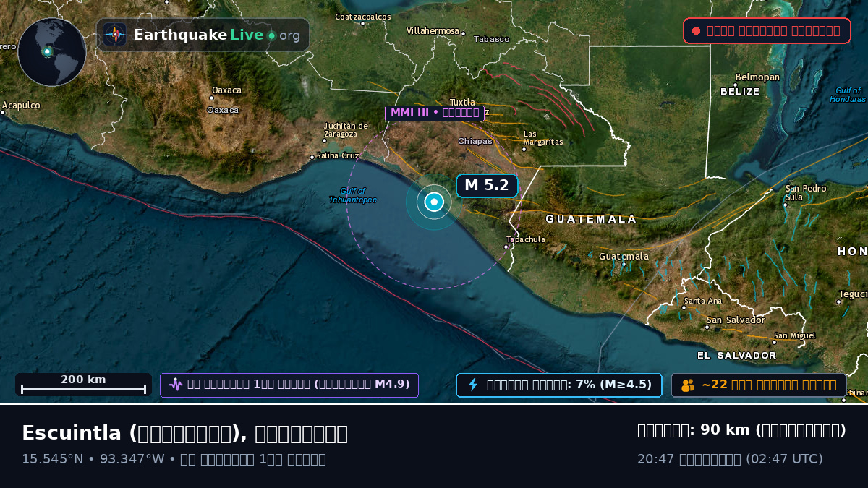Click the Chiapas state label

(x=475, y=141)
